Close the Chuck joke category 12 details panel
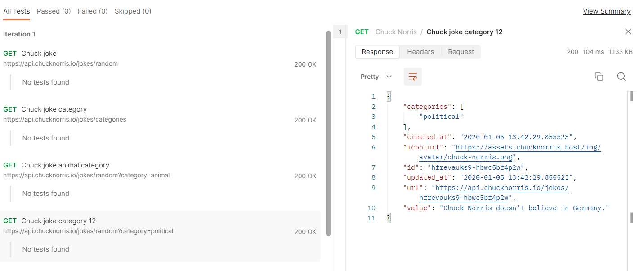The height and width of the screenshot is (271, 644). point(628,32)
